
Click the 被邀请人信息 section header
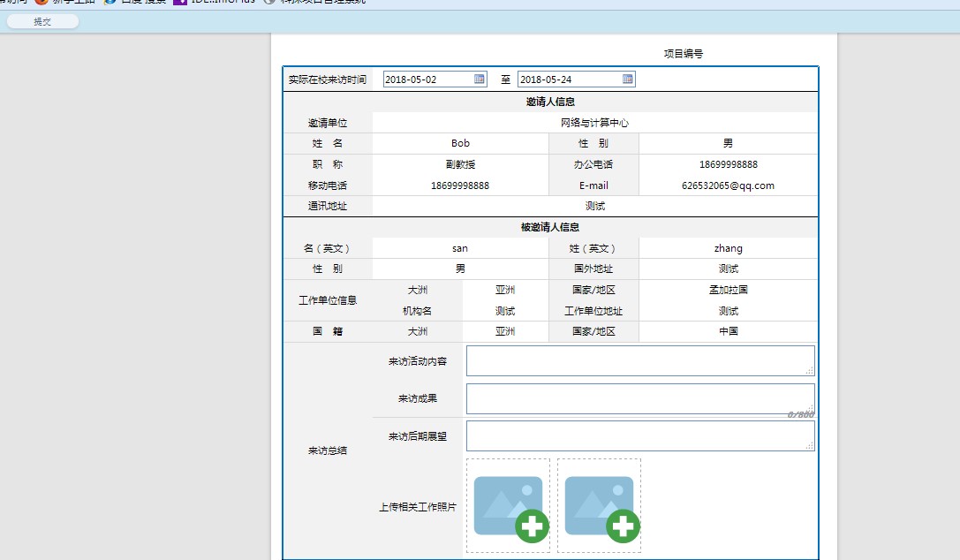coord(550,228)
